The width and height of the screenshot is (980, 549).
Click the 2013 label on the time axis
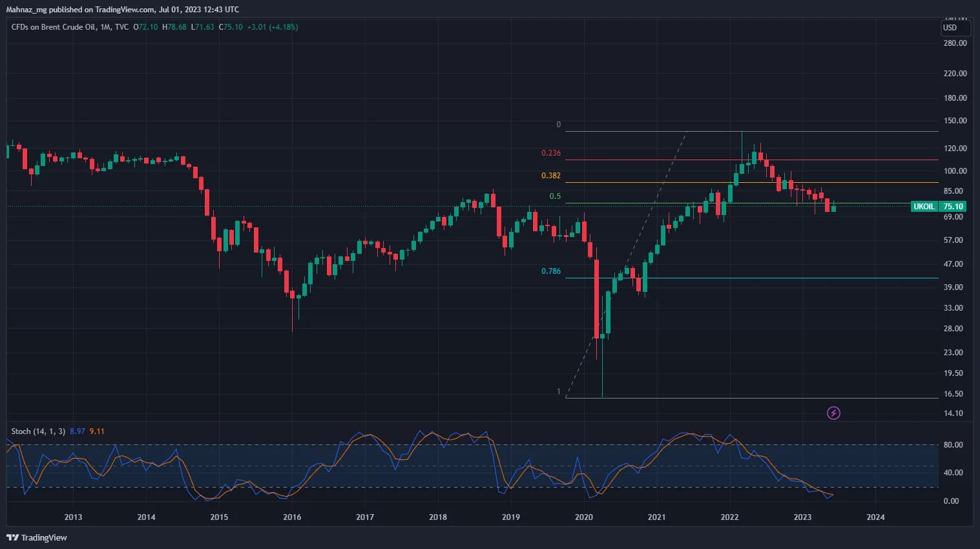click(73, 517)
